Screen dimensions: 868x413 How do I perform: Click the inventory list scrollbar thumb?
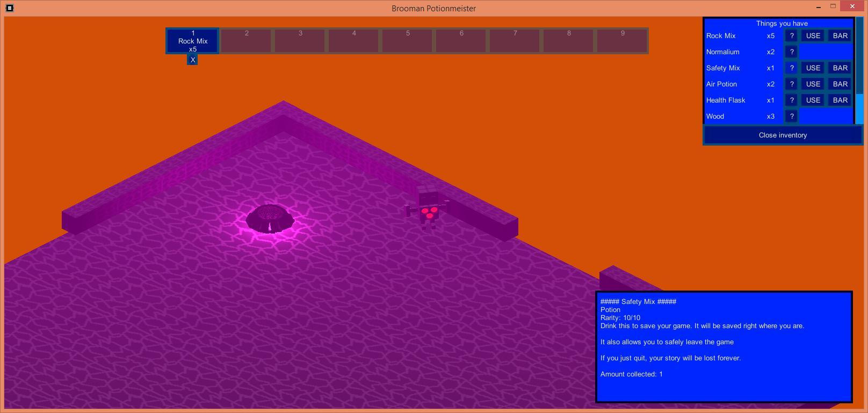click(x=859, y=109)
